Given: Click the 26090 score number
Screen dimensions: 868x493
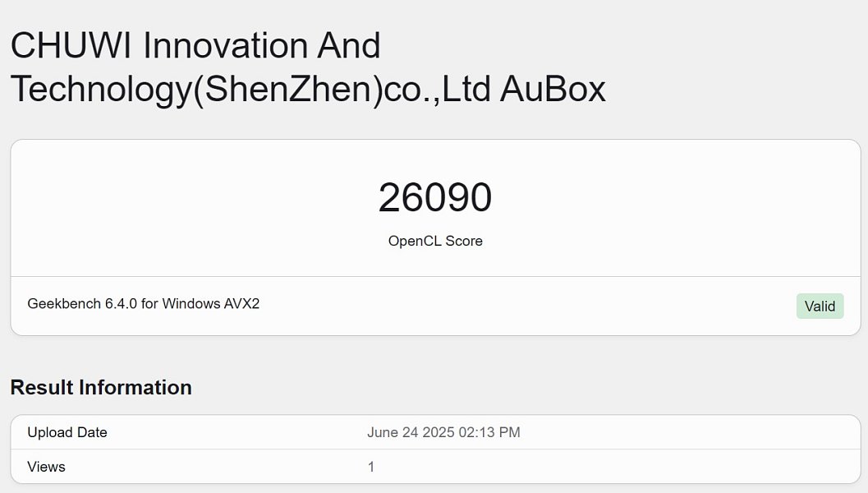Looking at the screenshot, I should point(435,198).
